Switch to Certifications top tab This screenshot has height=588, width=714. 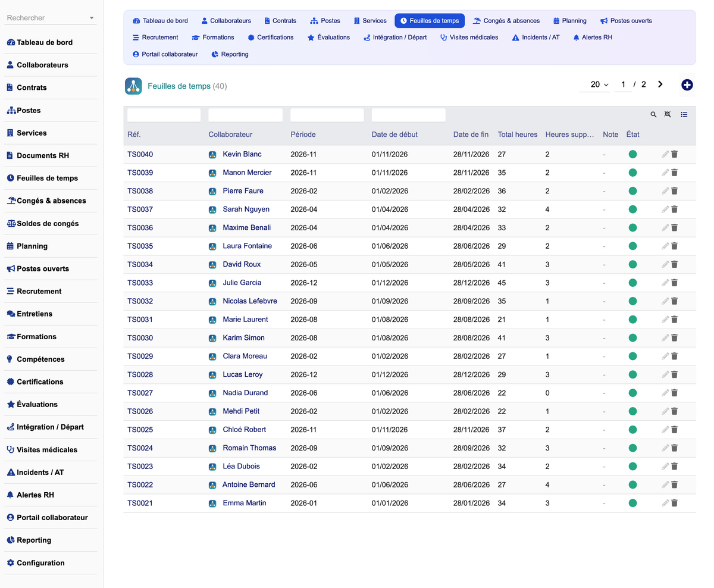coord(271,37)
